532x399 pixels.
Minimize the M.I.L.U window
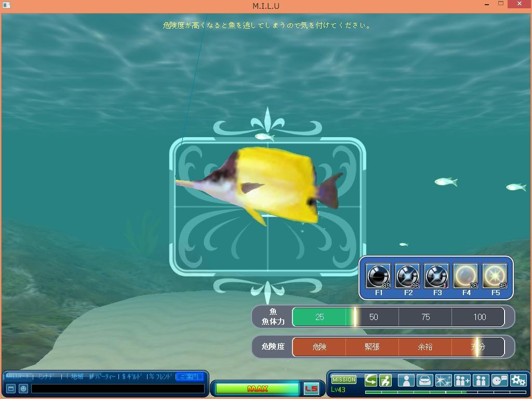(487, 5)
